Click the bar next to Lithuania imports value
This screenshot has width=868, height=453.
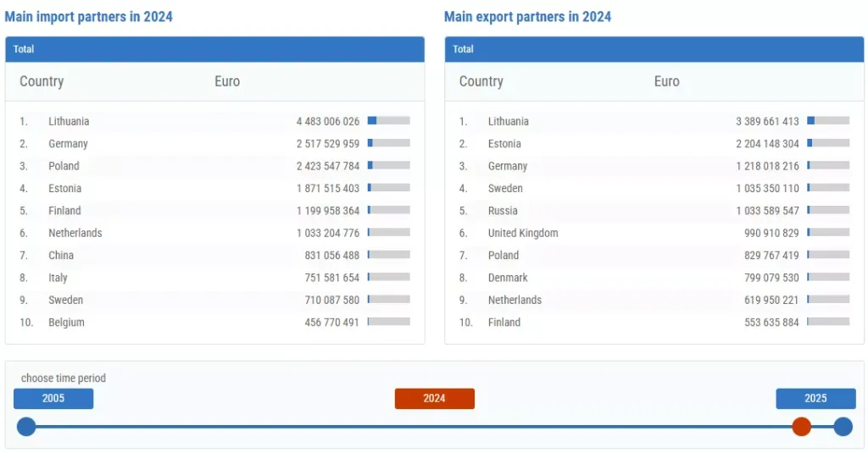tap(388, 121)
